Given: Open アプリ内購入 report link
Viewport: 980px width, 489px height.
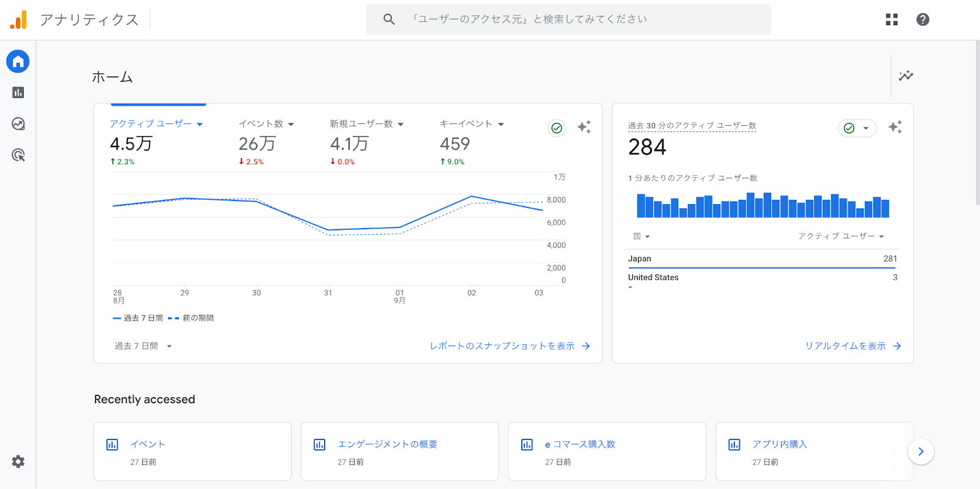Looking at the screenshot, I should point(780,444).
